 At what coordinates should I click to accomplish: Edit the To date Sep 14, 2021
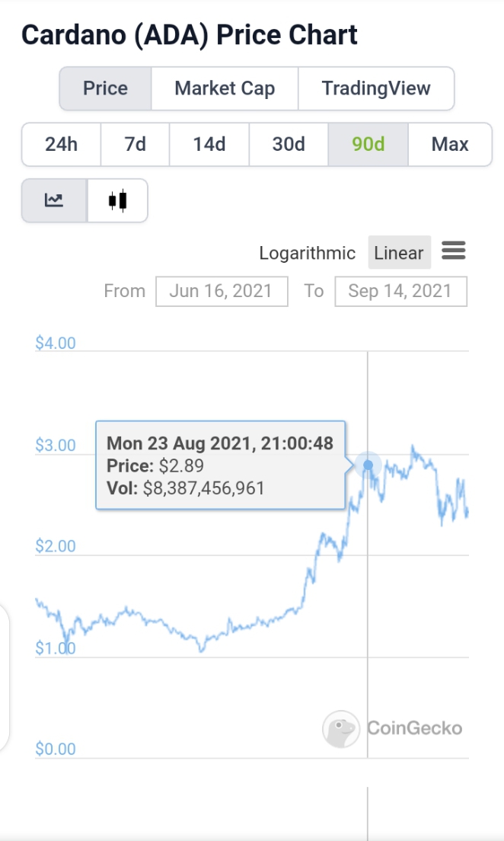click(400, 291)
